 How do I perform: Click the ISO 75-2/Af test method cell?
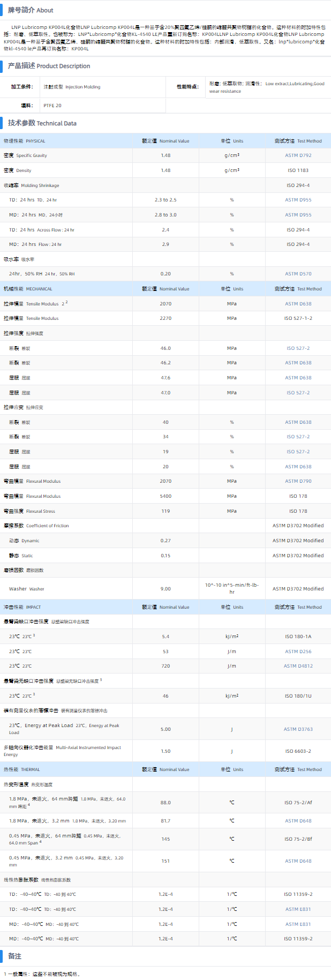[298, 803]
